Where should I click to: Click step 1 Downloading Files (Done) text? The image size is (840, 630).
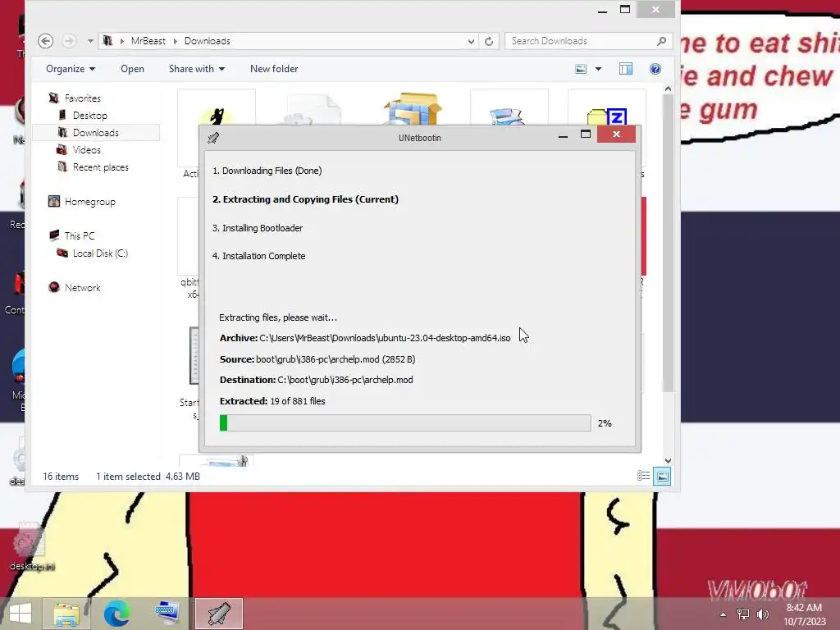point(267,171)
